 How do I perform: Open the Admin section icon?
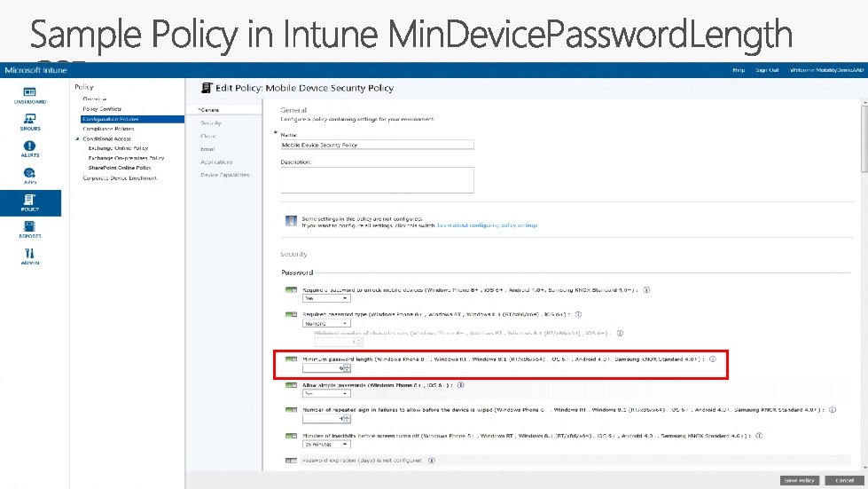(30, 253)
